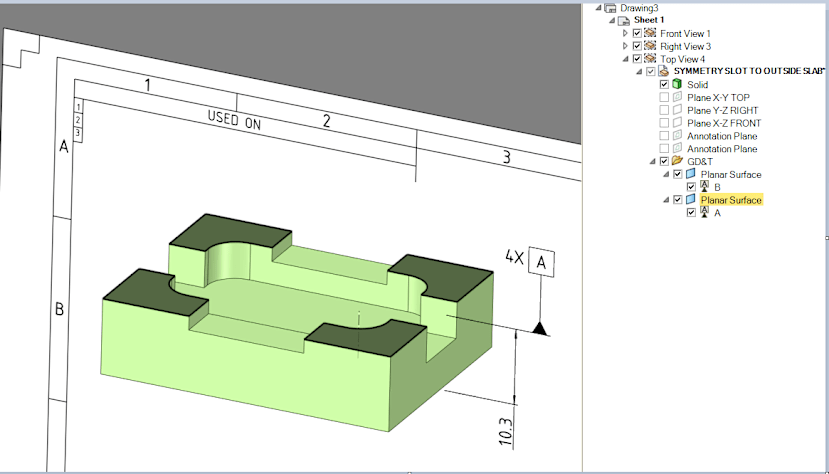Click the GD&T open folder icon
Screen dimensions: 829x474
click(677, 161)
